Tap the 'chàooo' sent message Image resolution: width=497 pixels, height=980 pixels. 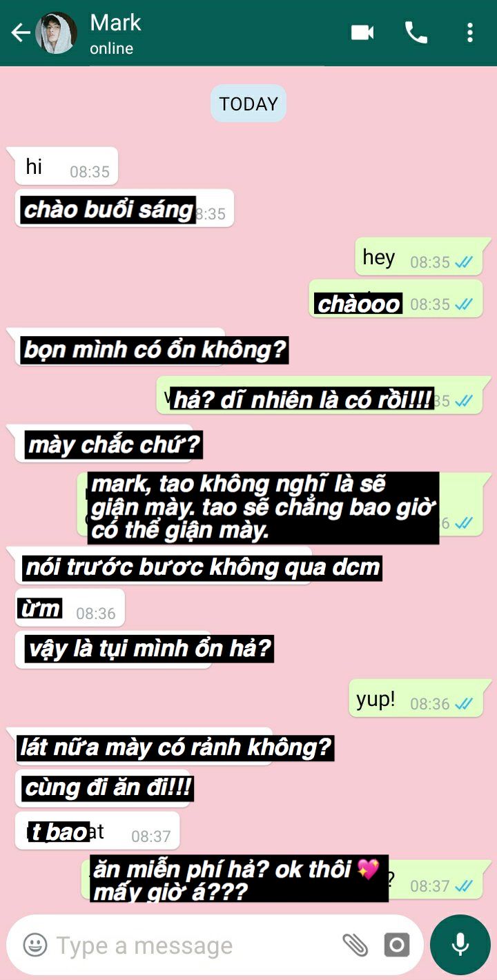396,299
